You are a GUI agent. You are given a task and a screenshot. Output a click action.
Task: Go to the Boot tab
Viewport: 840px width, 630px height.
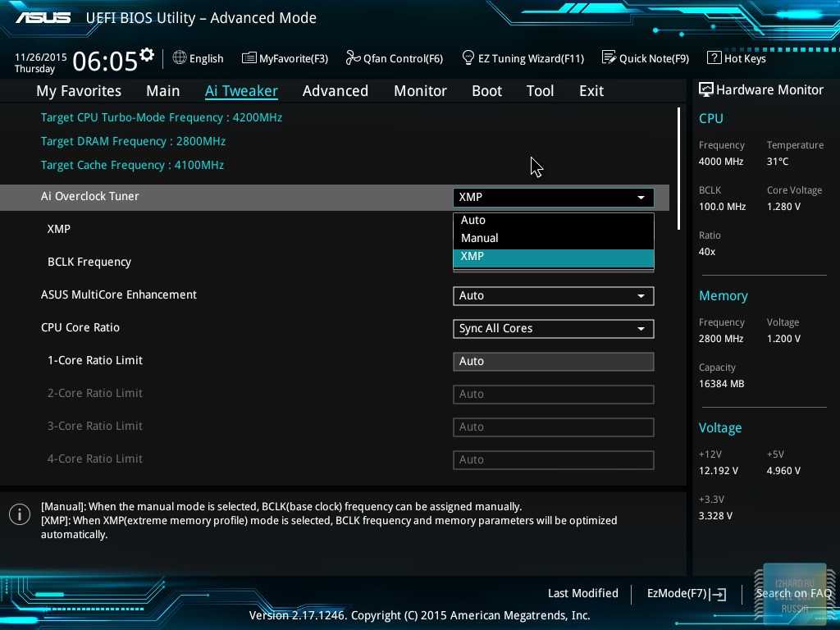[x=486, y=91]
